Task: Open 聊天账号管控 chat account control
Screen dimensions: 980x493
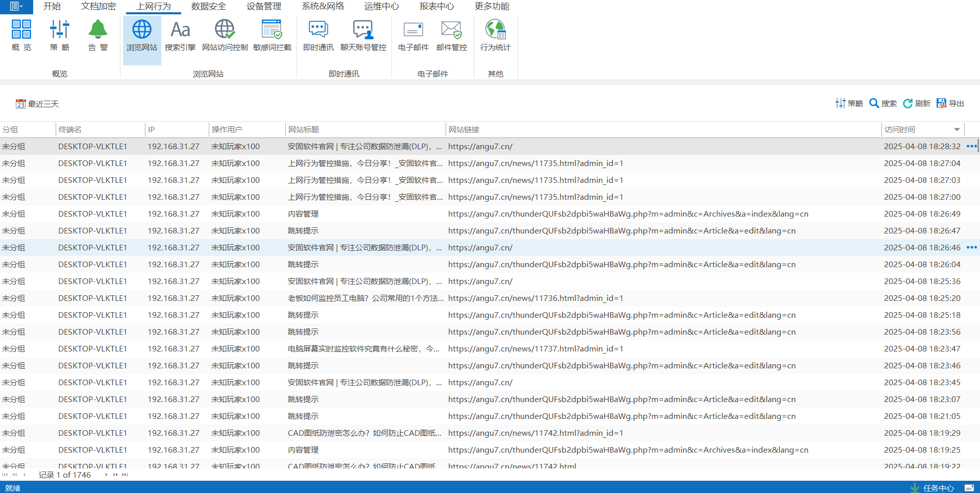Action: (363, 36)
